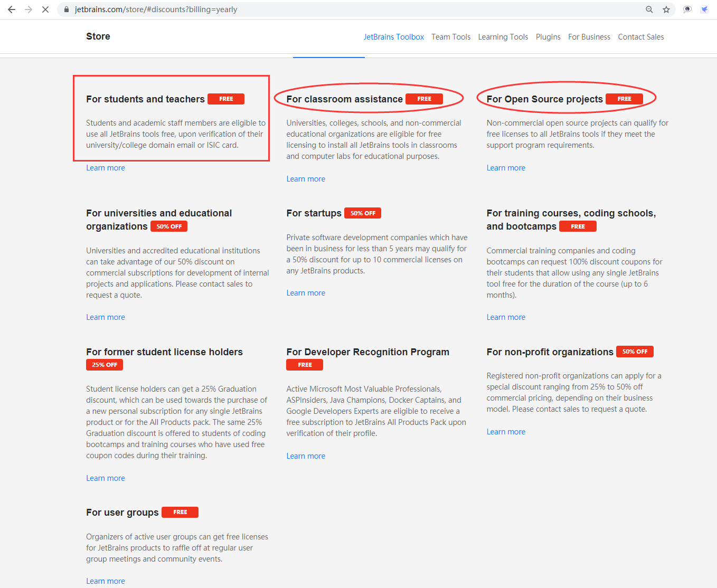The image size is (717, 588).
Task: Go to the For Business tab
Action: [x=589, y=37]
